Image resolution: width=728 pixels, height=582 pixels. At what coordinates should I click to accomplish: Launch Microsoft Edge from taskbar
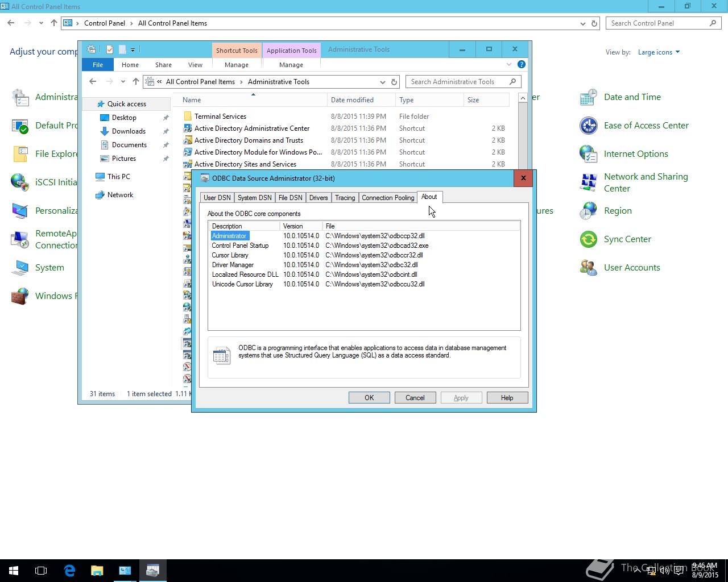(69, 571)
